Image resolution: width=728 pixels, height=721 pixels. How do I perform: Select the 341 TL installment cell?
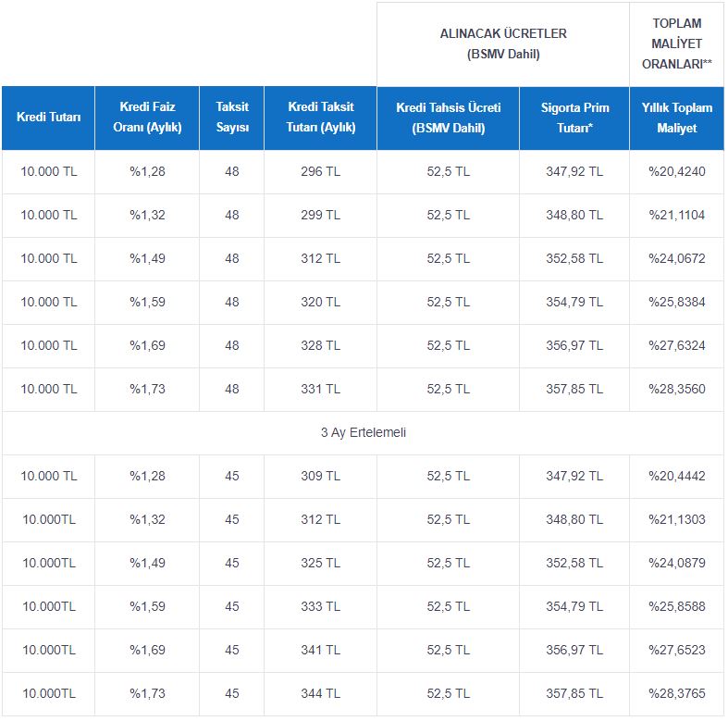coord(320,651)
